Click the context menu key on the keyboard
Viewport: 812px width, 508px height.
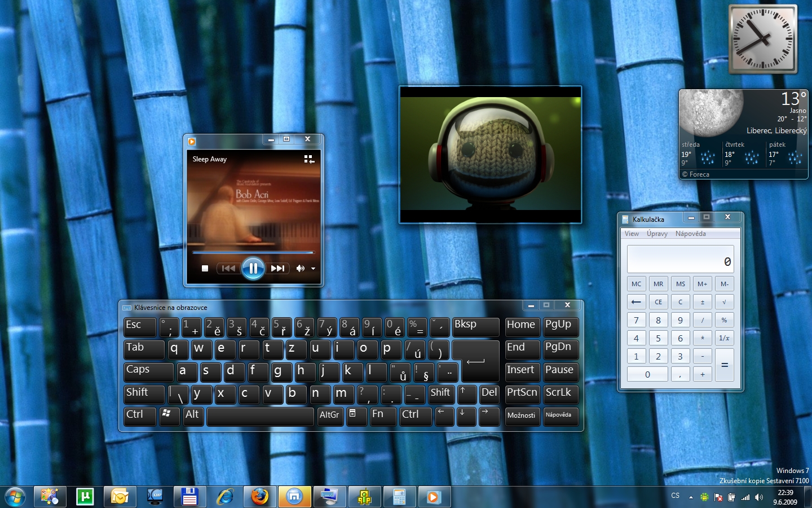click(356, 416)
